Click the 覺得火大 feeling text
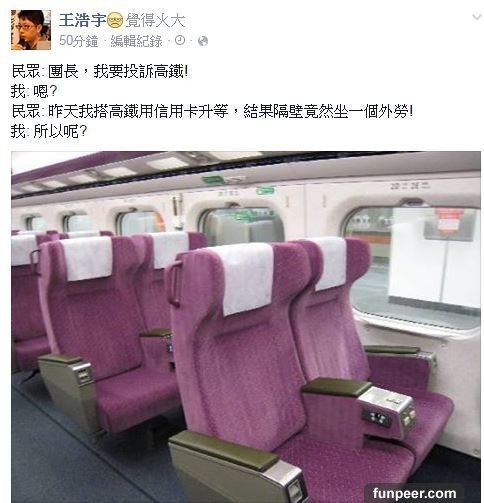Screen dimensions: 484x503 [155, 21]
